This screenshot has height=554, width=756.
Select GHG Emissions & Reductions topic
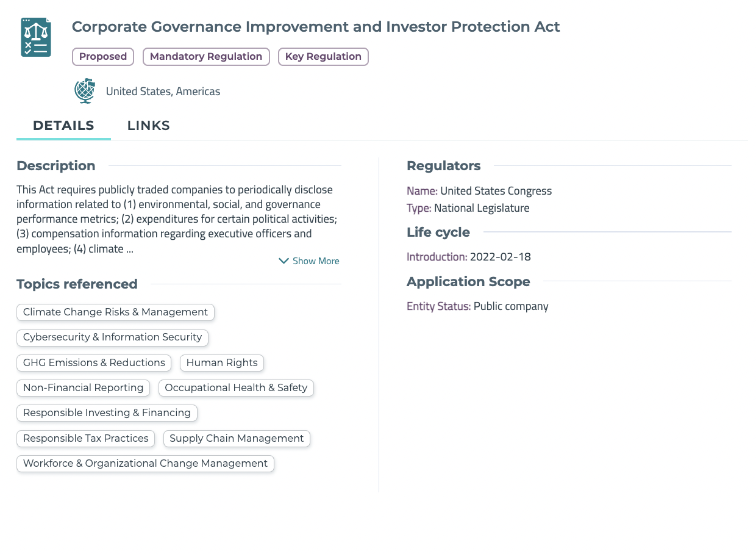(94, 363)
